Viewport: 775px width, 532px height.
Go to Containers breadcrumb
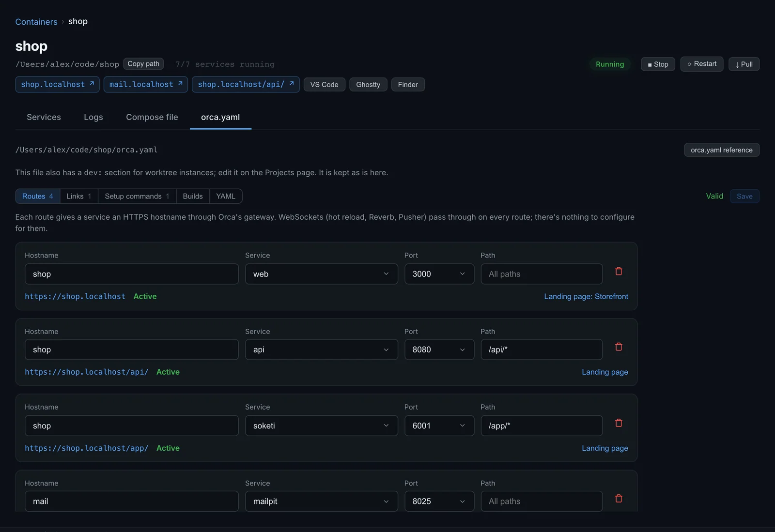pos(36,22)
